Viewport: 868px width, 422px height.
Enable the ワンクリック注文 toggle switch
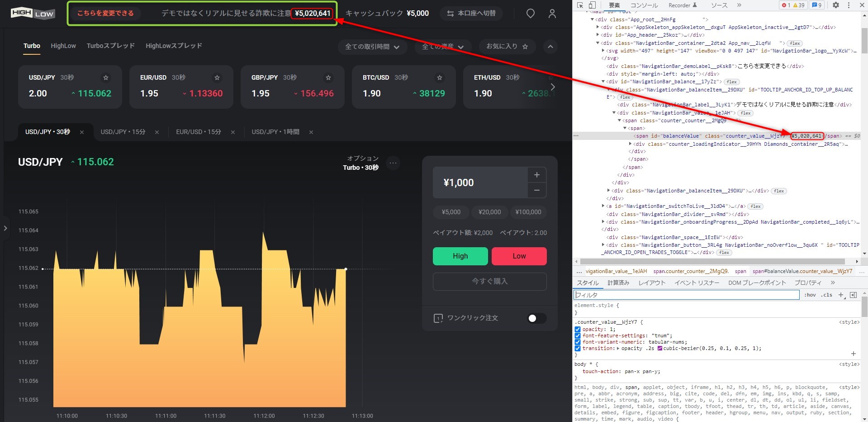(536, 318)
